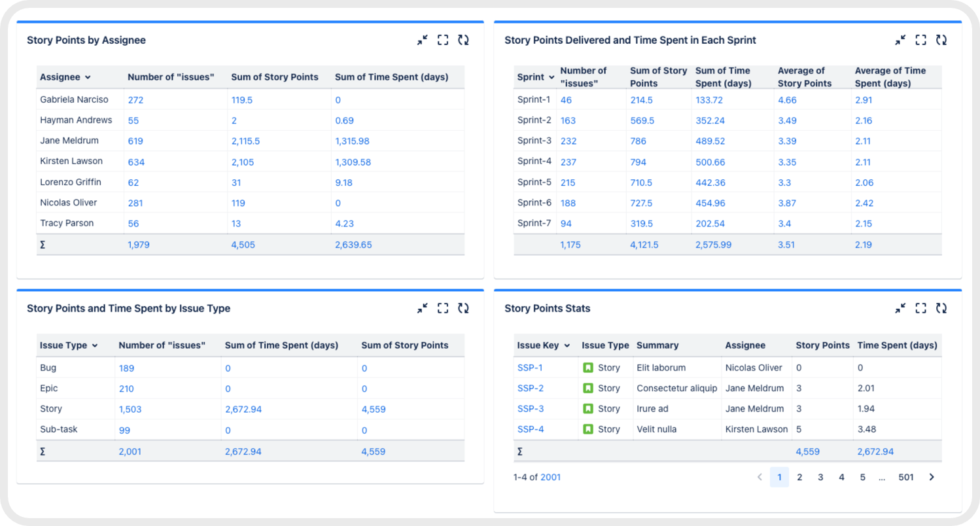This screenshot has width=980, height=526.
Task: Refresh the Story Points by Issue Type gadget
Action: pos(464,308)
